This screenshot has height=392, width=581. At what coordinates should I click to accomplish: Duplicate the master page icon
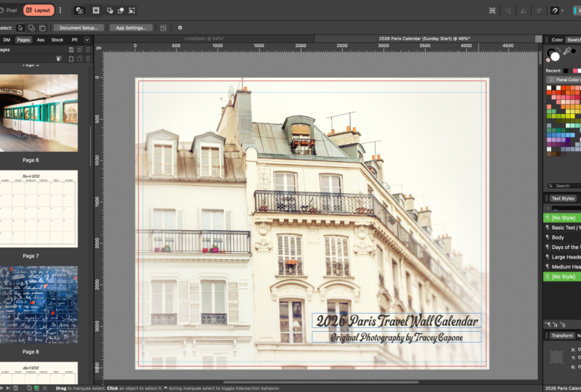click(79, 49)
